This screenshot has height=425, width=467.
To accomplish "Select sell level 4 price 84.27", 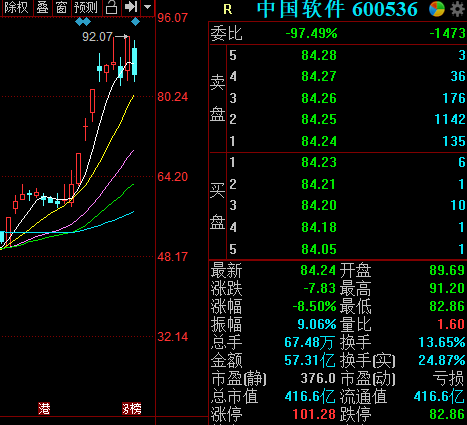I will (319, 76).
